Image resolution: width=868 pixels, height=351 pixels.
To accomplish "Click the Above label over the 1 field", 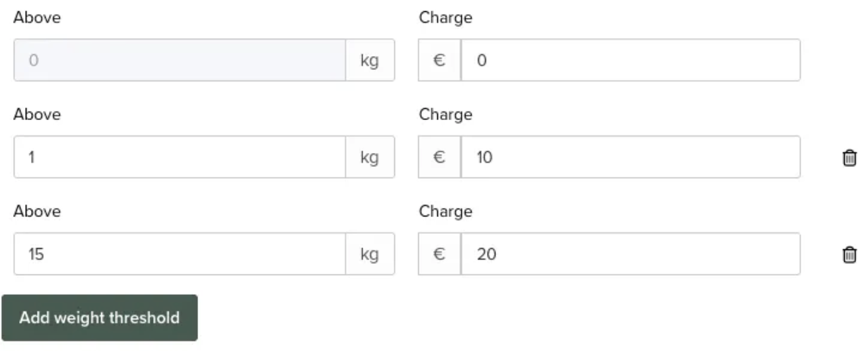I will [x=37, y=114].
